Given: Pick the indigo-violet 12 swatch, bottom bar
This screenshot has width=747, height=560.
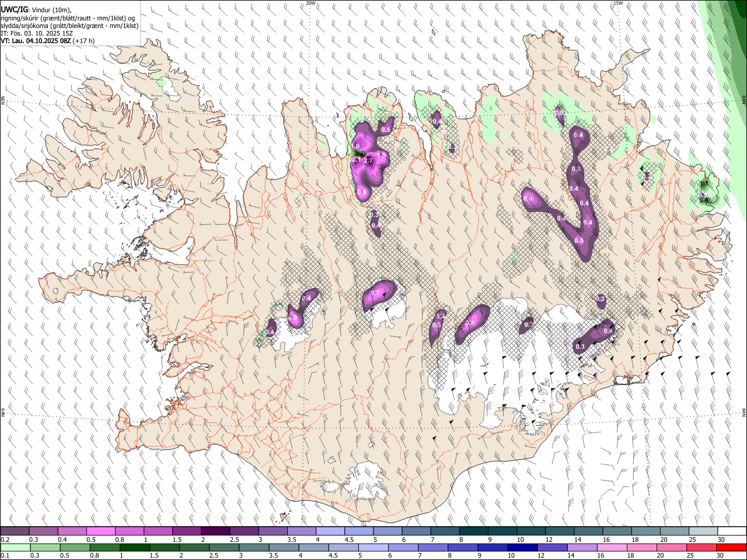Looking at the screenshot, I should click(551, 547).
